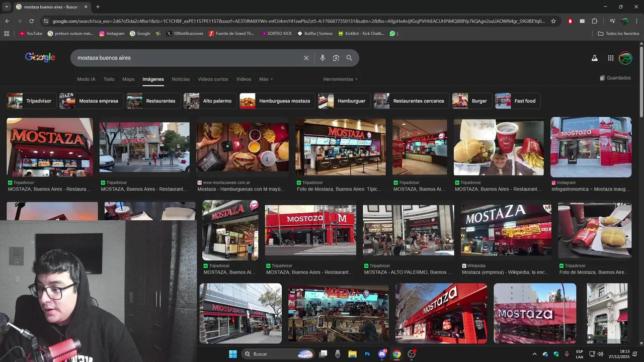The image size is (644, 362).
Task: Open the Windows Start menu
Action: coord(233,354)
